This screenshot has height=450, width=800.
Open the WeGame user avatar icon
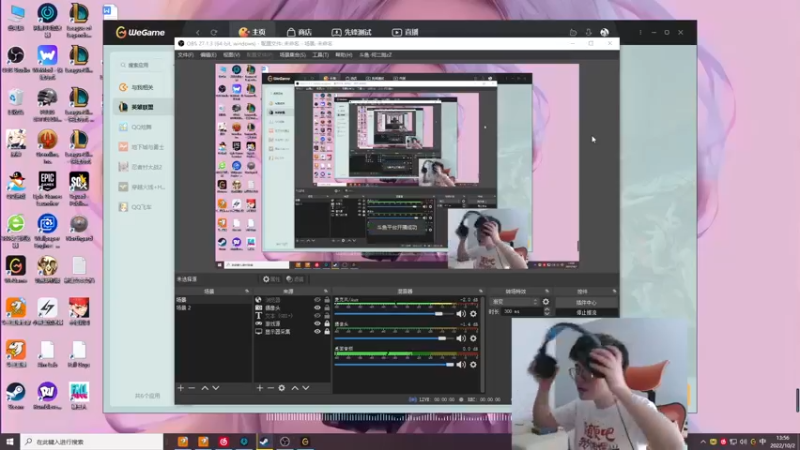[605, 32]
